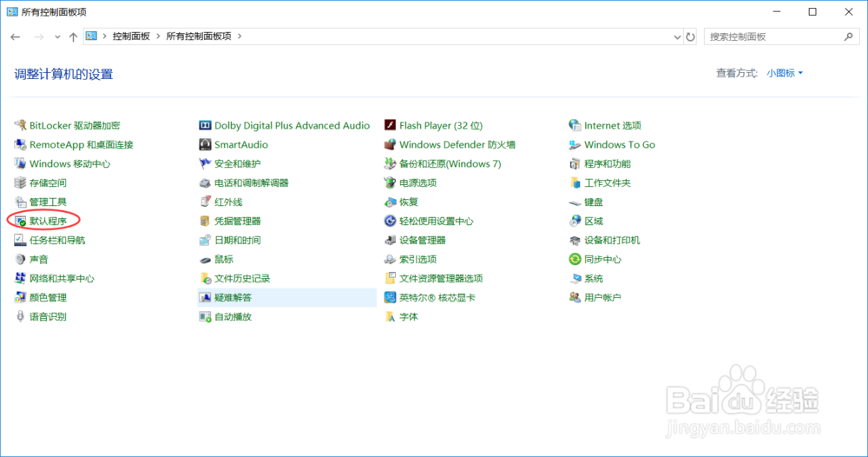The width and height of the screenshot is (868, 457).
Task: Open 文件资源管理器选项 link
Action: coord(441,278)
